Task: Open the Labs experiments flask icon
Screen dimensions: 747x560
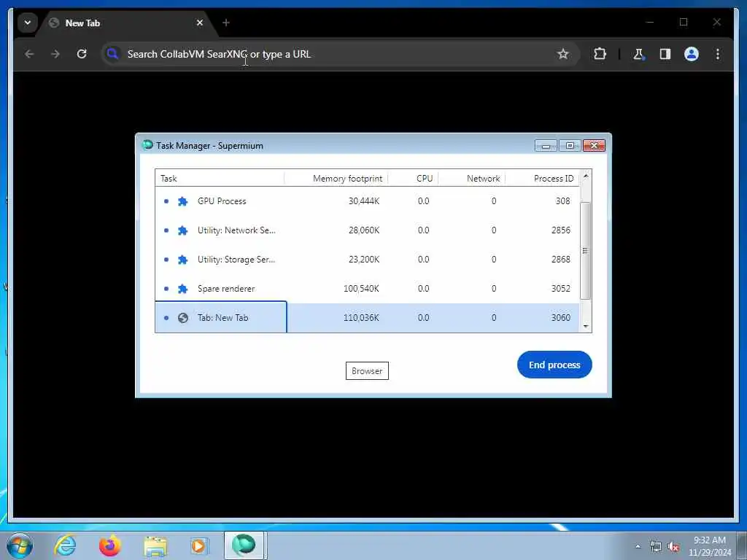Action: point(638,54)
